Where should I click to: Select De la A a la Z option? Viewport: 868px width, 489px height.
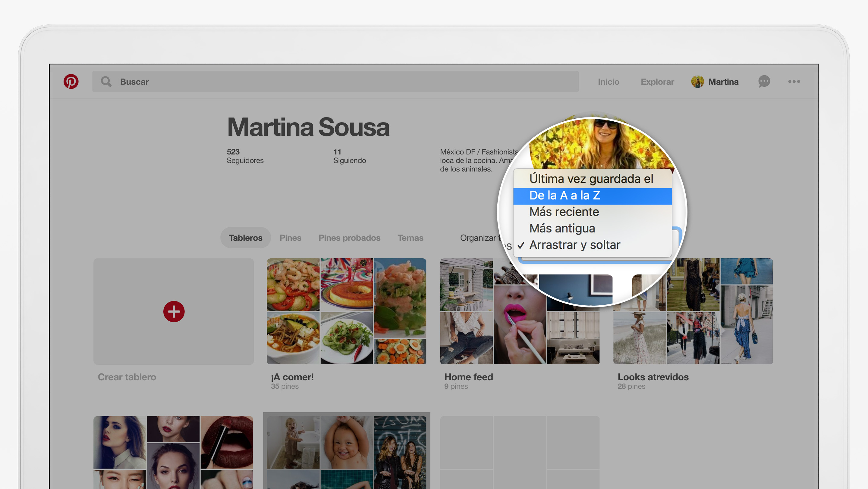pyautogui.click(x=592, y=195)
